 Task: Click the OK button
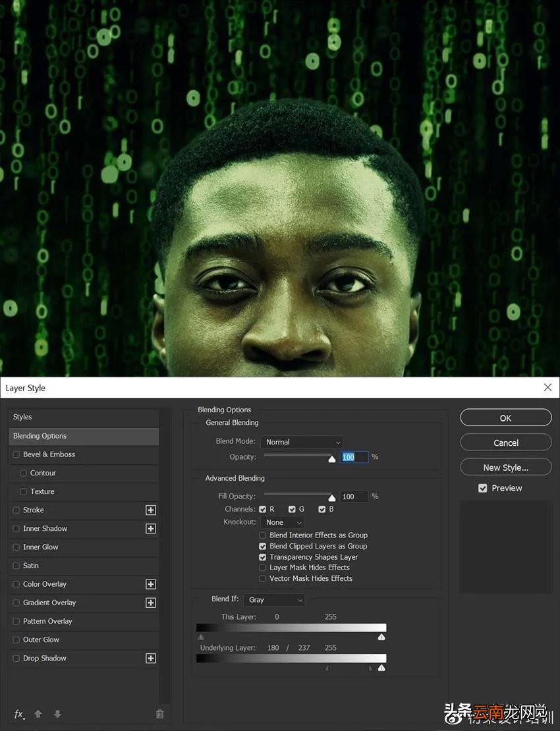[505, 418]
